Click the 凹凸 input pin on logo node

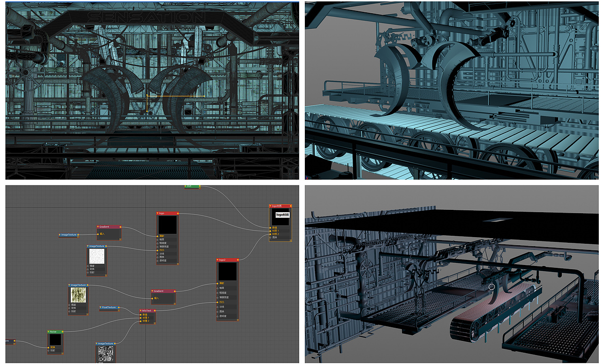coord(158,250)
